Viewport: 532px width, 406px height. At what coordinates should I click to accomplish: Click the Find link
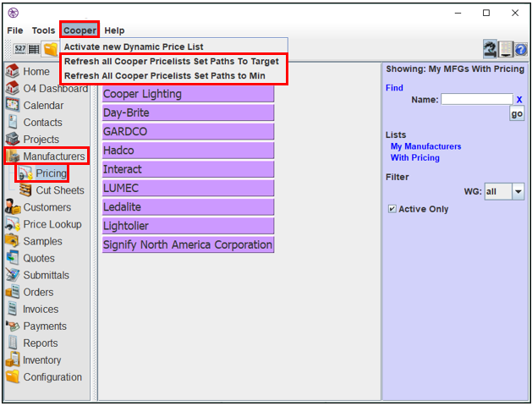click(394, 88)
